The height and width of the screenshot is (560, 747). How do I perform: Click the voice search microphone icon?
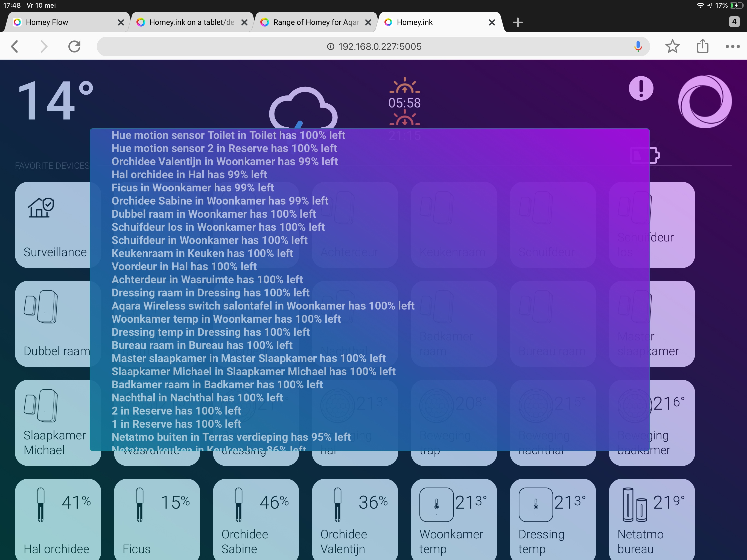[638, 46]
